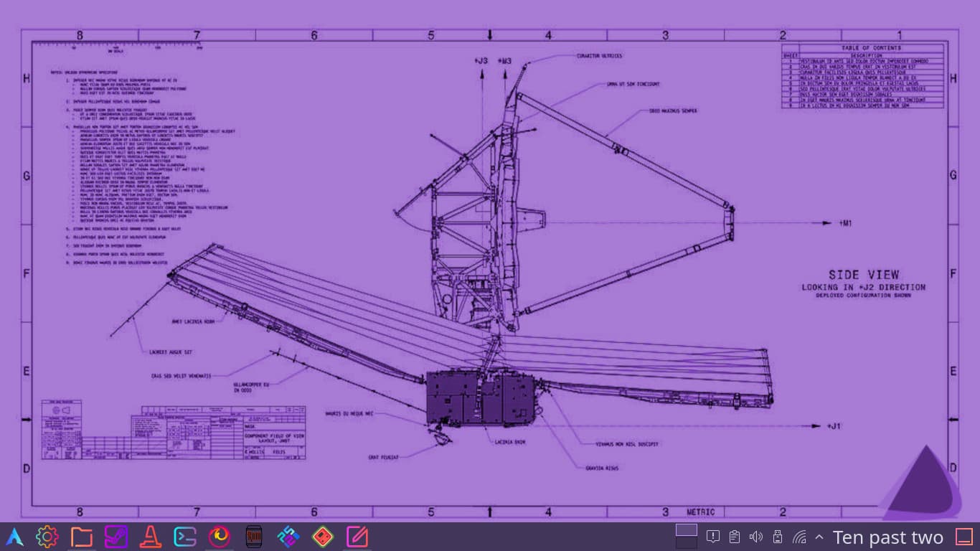This screenshot has height=551, width=980.
Task: Switch to the lower virtual desktop in pager
Action: pos(687,543)
